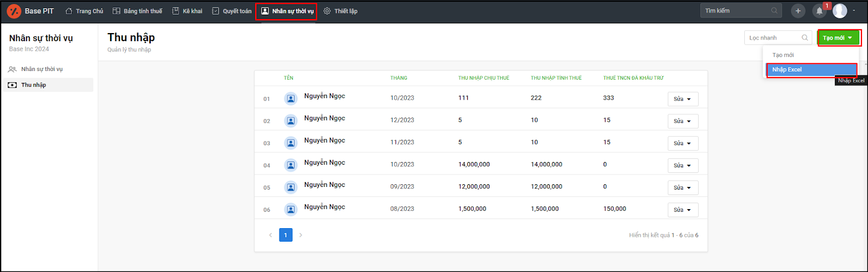Focus the Tìm kiếm search field
The image size is (868, 272).
741,10
